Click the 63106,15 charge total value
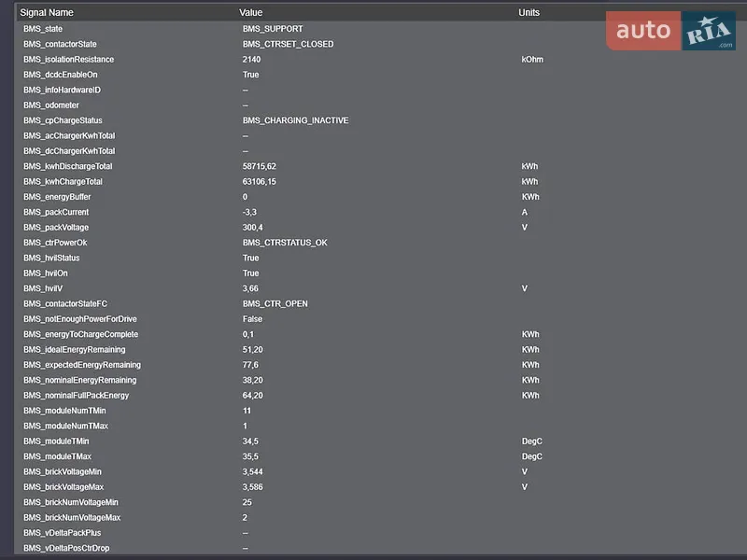This screenshot has width=747, height=560. (260, 181)
